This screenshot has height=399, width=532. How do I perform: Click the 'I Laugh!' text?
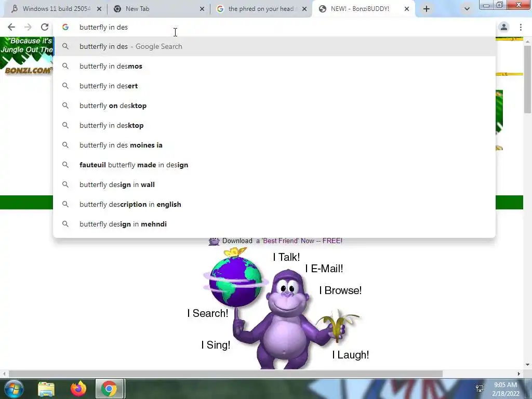[x=351, y=355]
